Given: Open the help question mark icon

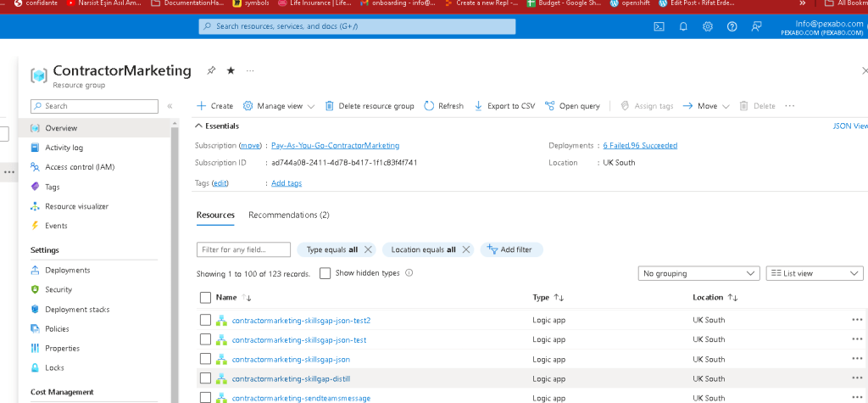Looking at the screenshot, I should (x=732, y=26).
